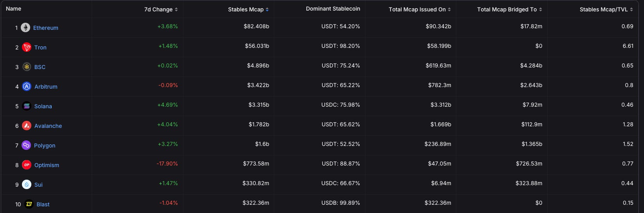Toggle sort arrows on Stables Mcap column
Viewport: 644px width, 213px height.
(x=267, y=9)
